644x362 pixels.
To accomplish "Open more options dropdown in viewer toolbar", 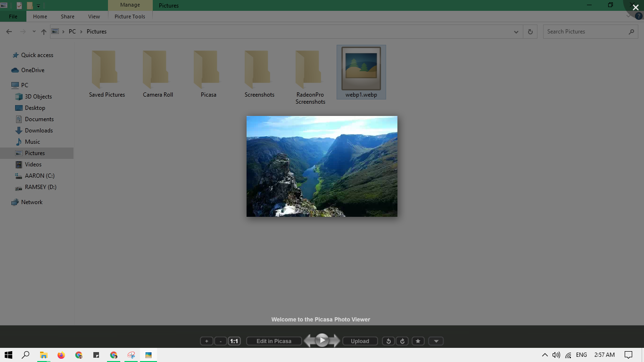I will pos(436,341).
